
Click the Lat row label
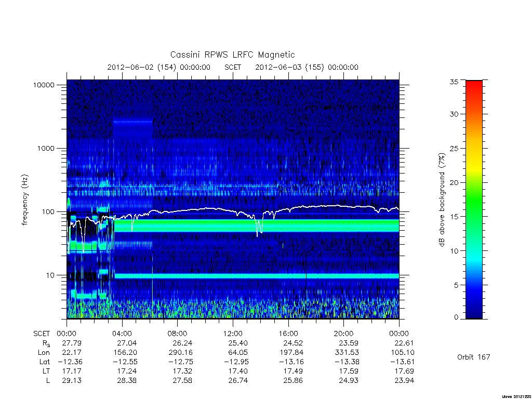[x=45, y=362]
